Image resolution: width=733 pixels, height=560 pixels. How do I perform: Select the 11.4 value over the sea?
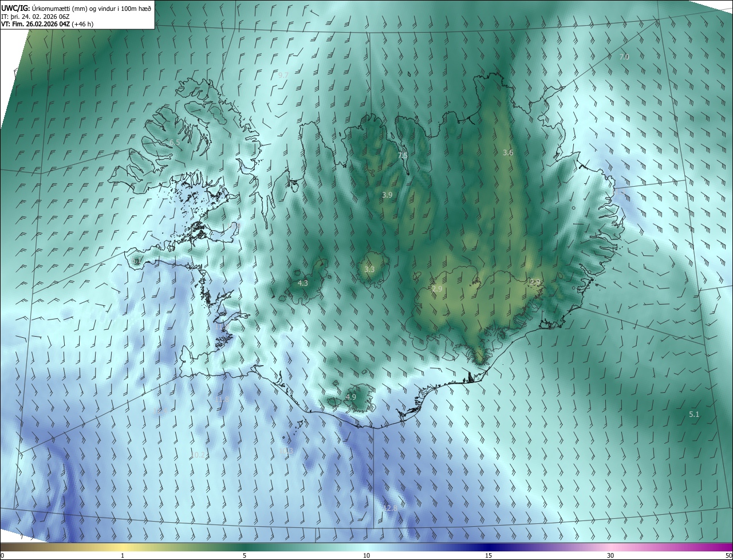tap(160, 412)
